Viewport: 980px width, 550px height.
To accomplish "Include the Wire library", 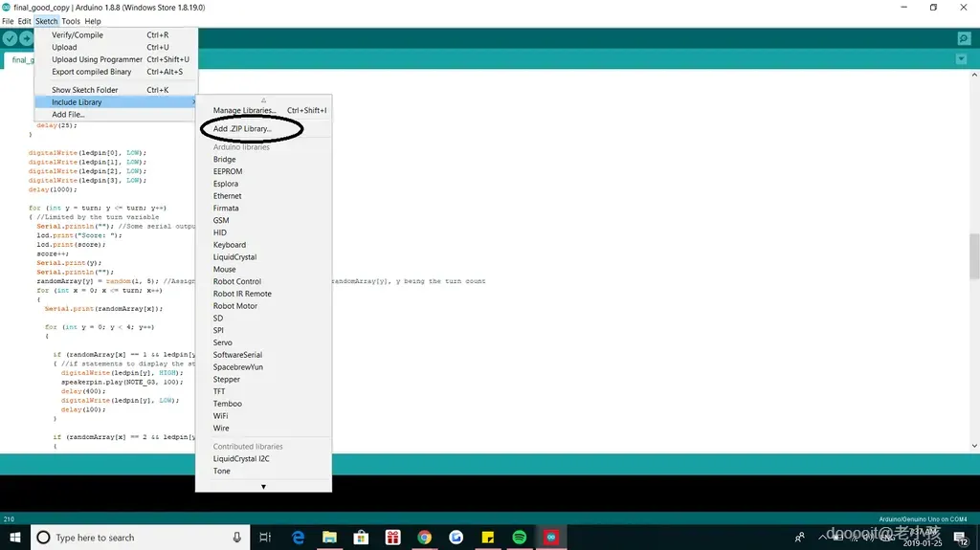I will (x=263, y=429).
